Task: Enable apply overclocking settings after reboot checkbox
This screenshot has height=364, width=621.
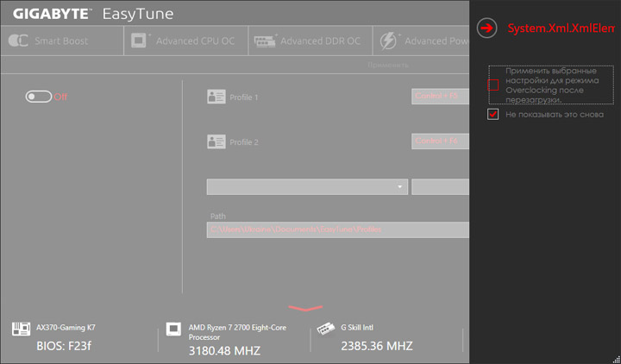Action: (x=493, y=85)
